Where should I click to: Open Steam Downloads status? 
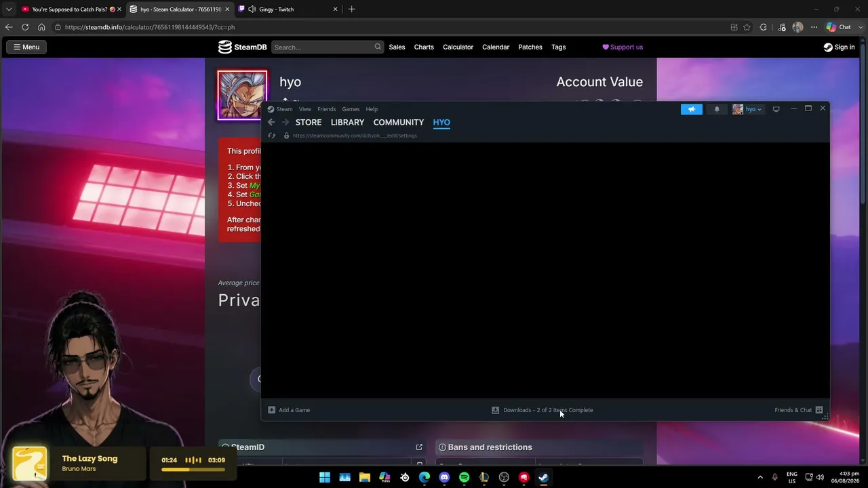pyautogui.click(x=542, y=410)
